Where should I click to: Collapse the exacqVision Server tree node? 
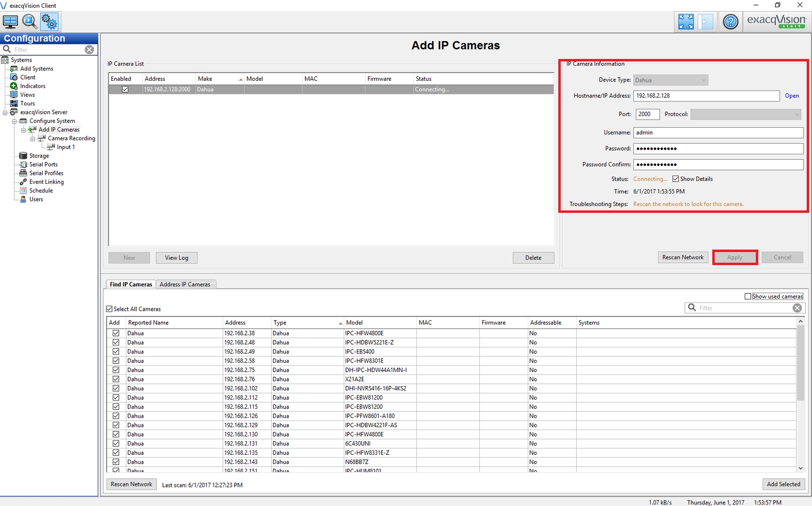(x=5, y=112)
